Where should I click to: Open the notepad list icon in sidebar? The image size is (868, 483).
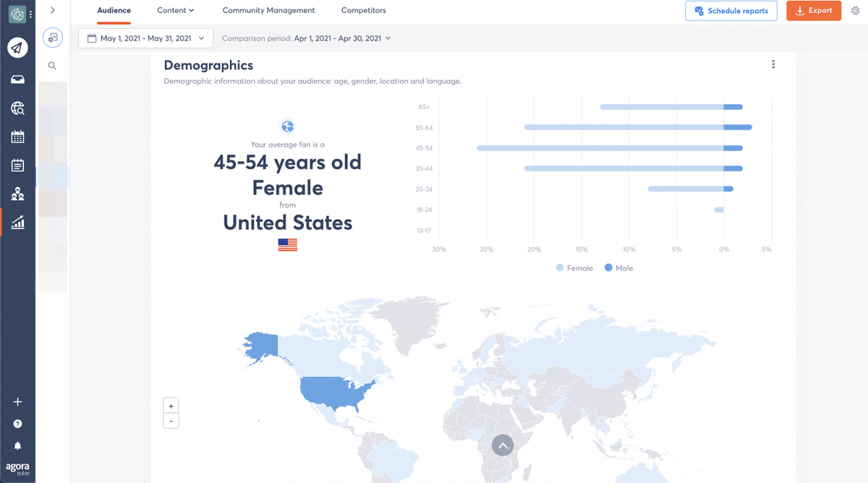tap(17, 166)
